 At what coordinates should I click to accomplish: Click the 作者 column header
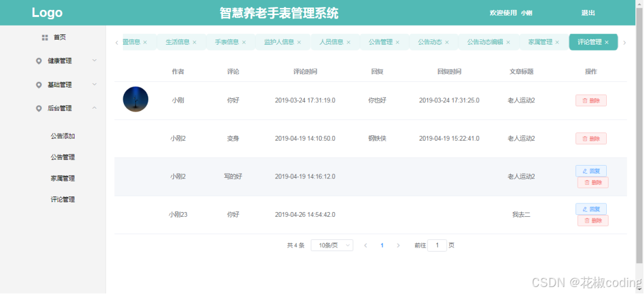point(178,72)
